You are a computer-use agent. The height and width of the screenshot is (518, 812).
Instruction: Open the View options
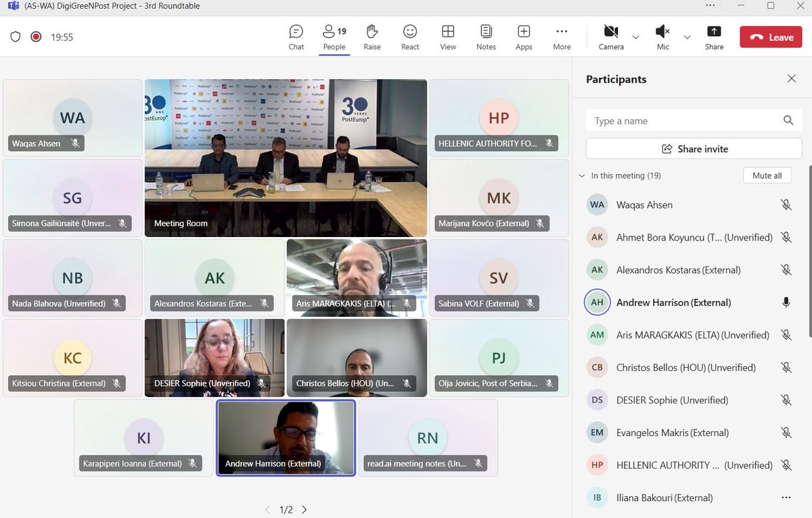[x=448, y=37]
